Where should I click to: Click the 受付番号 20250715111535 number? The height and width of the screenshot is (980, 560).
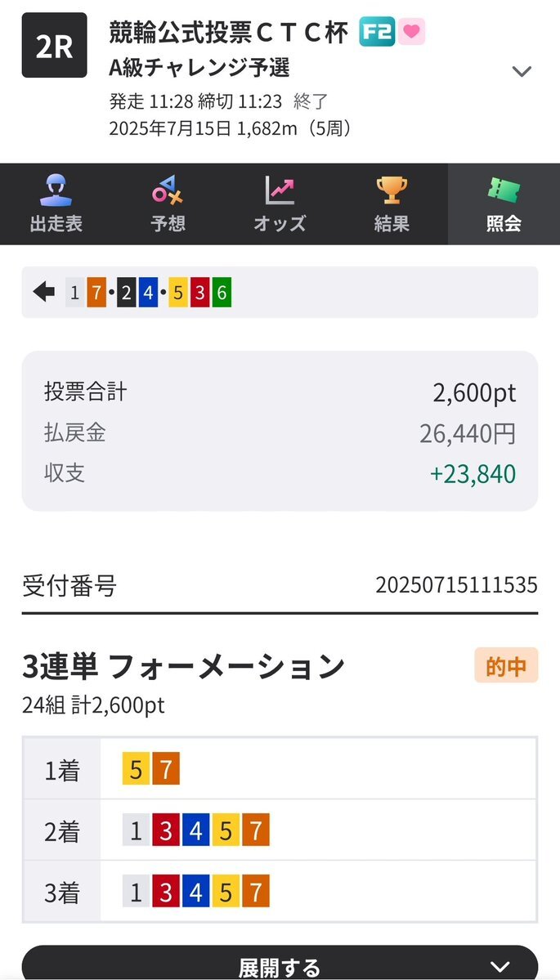pyautogui.click(x=456, y=585)
